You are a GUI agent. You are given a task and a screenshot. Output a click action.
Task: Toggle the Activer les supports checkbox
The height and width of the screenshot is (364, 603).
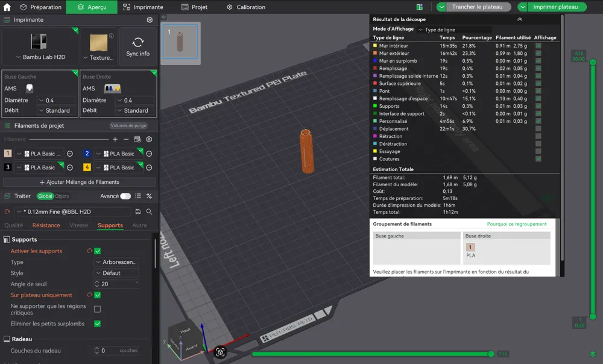[98, 251]
